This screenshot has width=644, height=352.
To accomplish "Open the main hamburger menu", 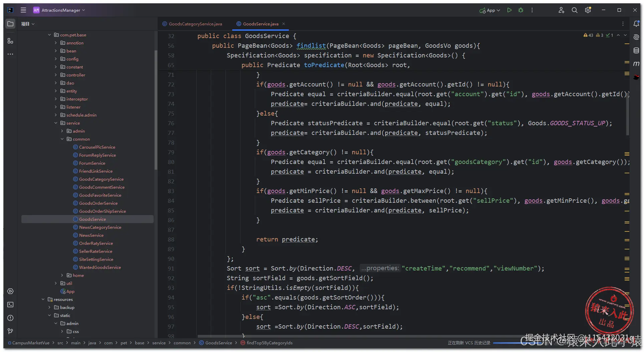I will [23, 10].
